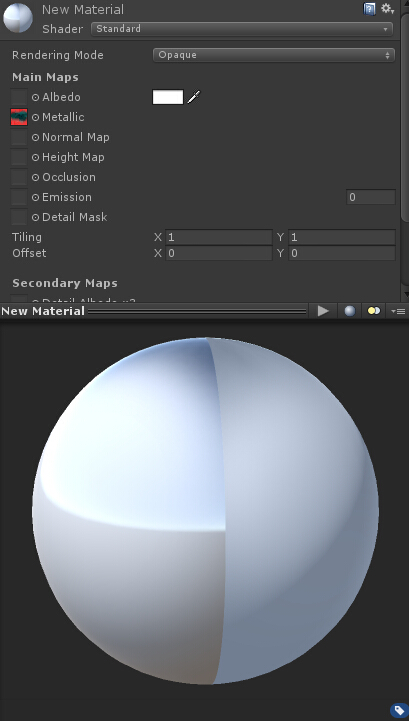The image size is (409, 721).
Task: Click the Tiling Y input field
Action: click(342, 237)
